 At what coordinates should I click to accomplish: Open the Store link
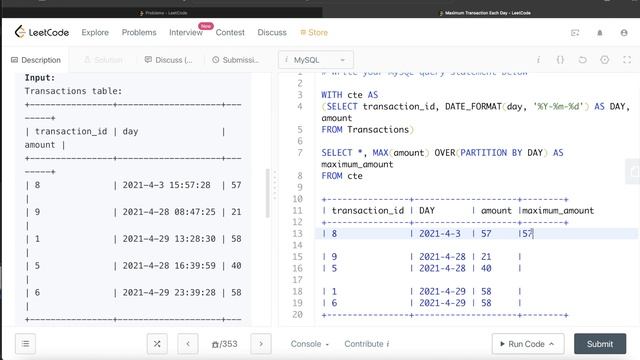tap(314, 32)
